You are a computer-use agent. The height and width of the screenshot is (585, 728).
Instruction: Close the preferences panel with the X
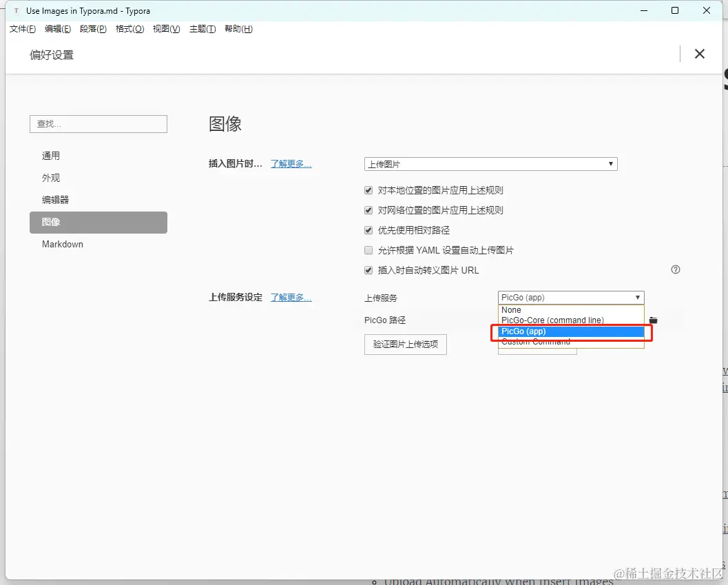pos(699,54)
